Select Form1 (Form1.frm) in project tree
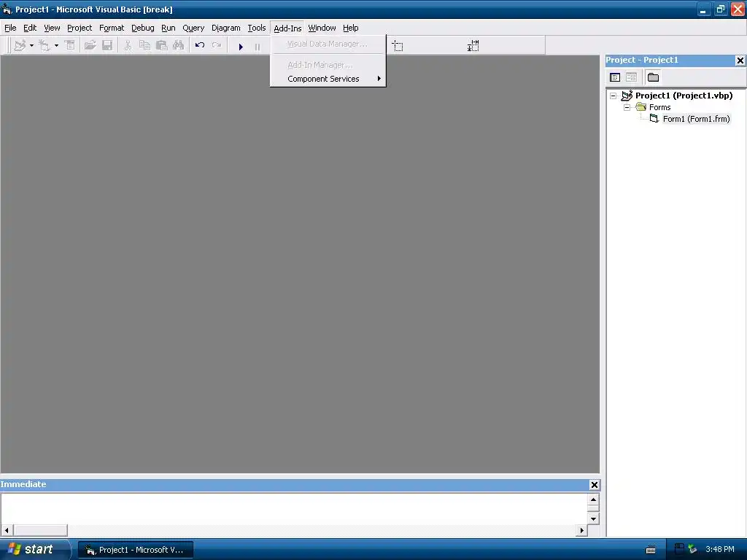This screenshot has height=560, width=747. [696, 119]
